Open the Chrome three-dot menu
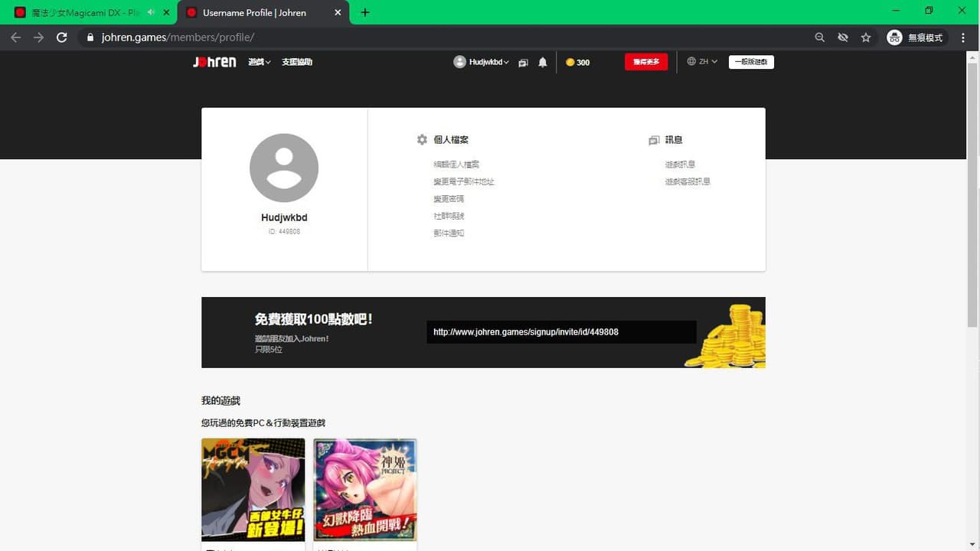980x551 pixels. 963,37
